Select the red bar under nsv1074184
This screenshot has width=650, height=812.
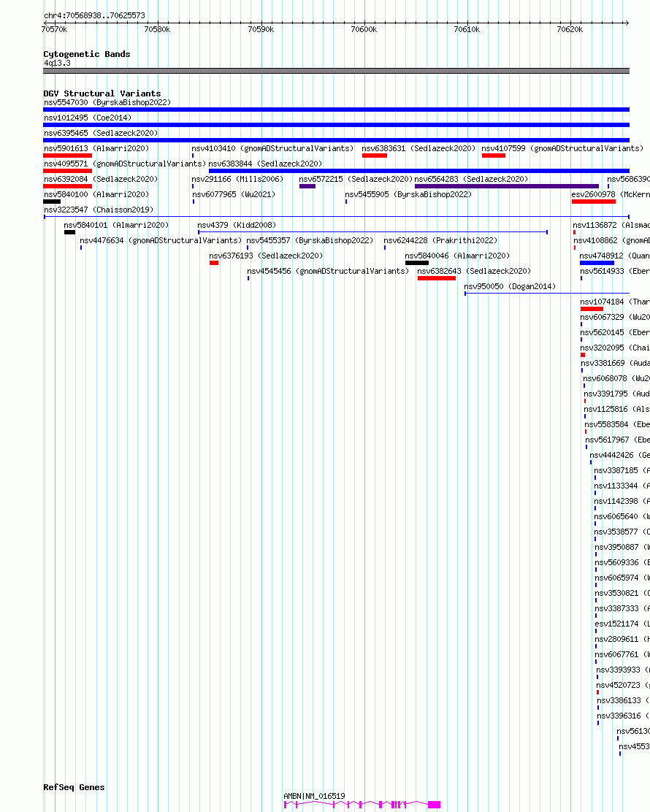click(x=592, y=309)
